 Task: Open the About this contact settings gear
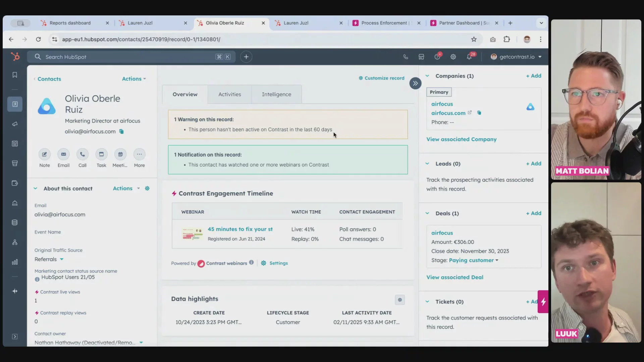click(147, 189)
